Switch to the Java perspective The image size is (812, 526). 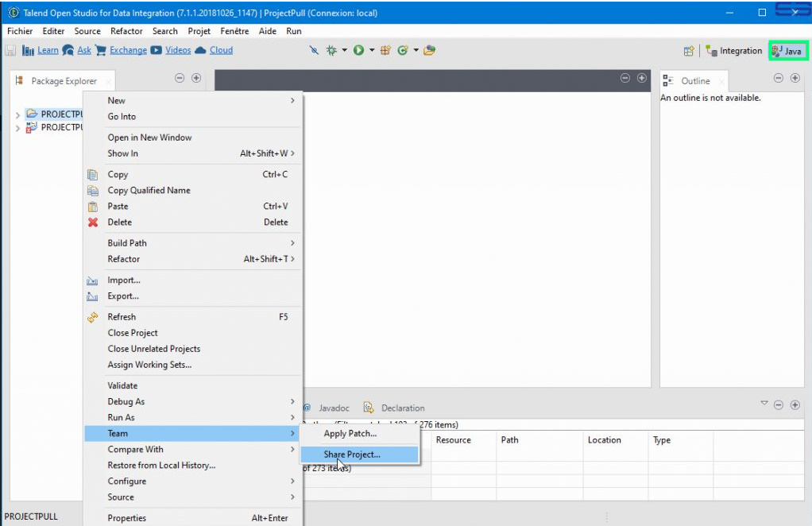(x=787, y=51)
